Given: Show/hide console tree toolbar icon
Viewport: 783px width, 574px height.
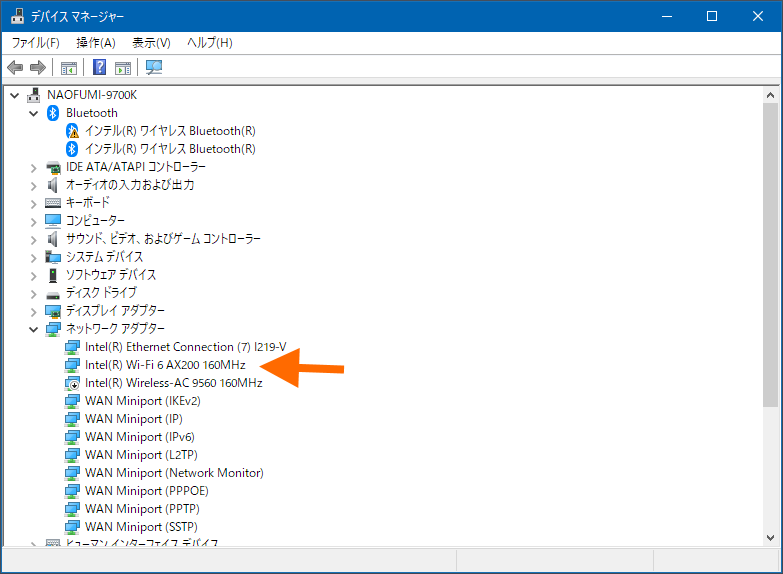Looking at the screenshot, I should 69,67.
